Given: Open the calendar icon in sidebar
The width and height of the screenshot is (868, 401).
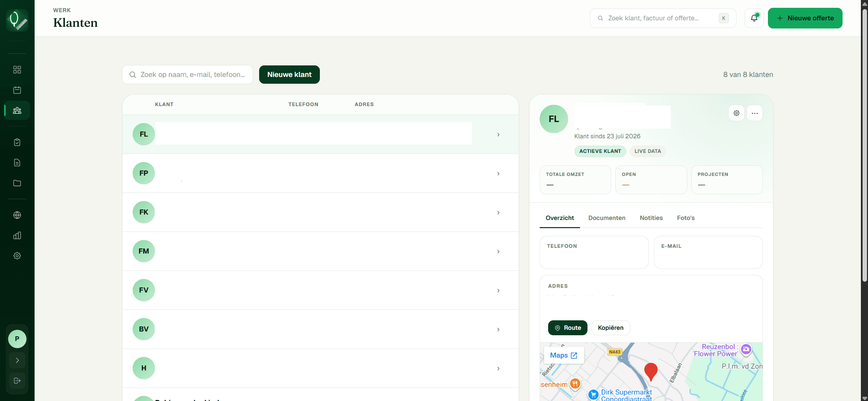Looking at the screenshot, I should tap(17, 90).
